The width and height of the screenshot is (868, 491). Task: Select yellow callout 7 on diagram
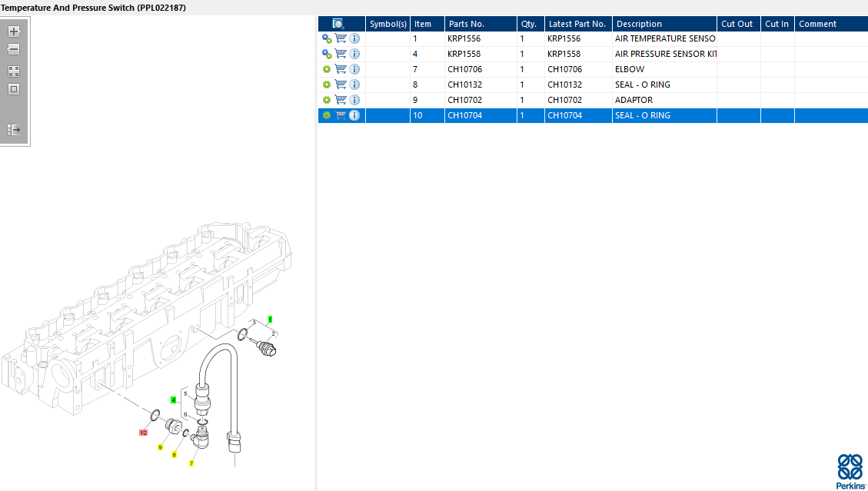(x=191, y=463)
